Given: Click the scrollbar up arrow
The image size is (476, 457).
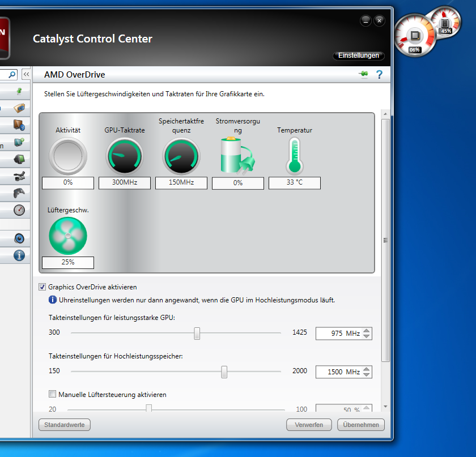Looking at the screenshot, I should coord(385,114).
